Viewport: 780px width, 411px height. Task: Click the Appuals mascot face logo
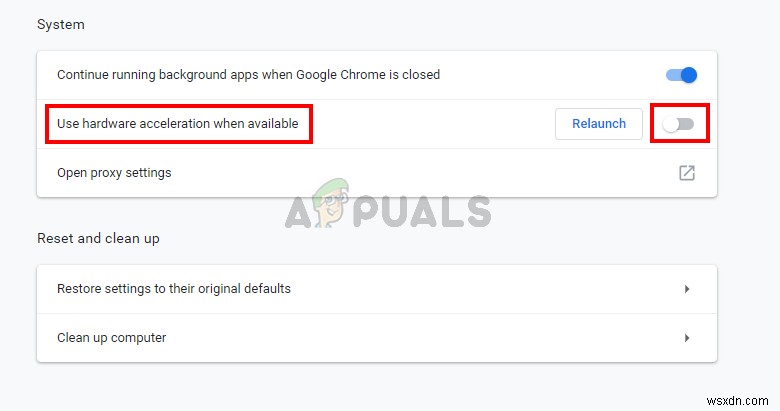[330, 203]
